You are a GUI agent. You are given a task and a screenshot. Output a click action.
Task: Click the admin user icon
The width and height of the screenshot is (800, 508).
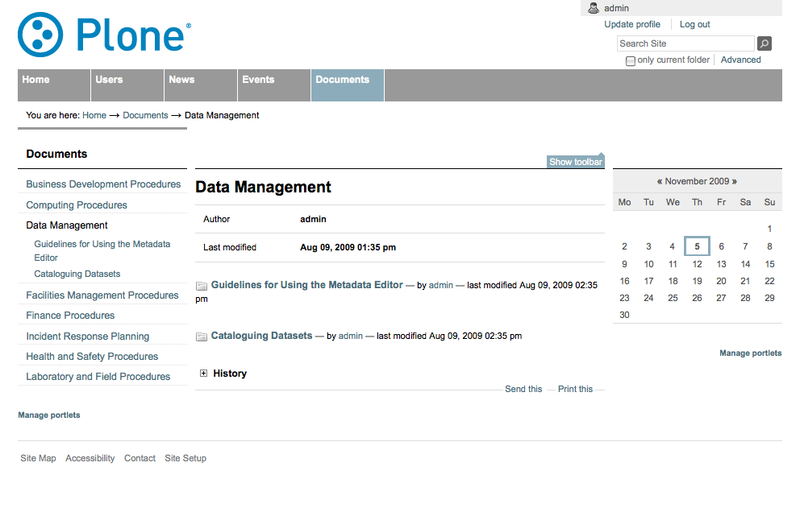[x=593, y=8]
